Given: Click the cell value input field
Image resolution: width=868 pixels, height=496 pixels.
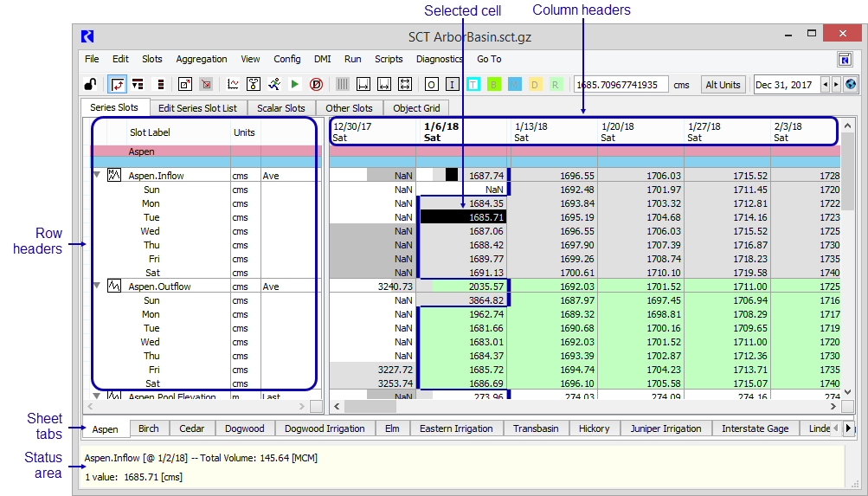Looking at the screenshot, I should coord(621,85).
